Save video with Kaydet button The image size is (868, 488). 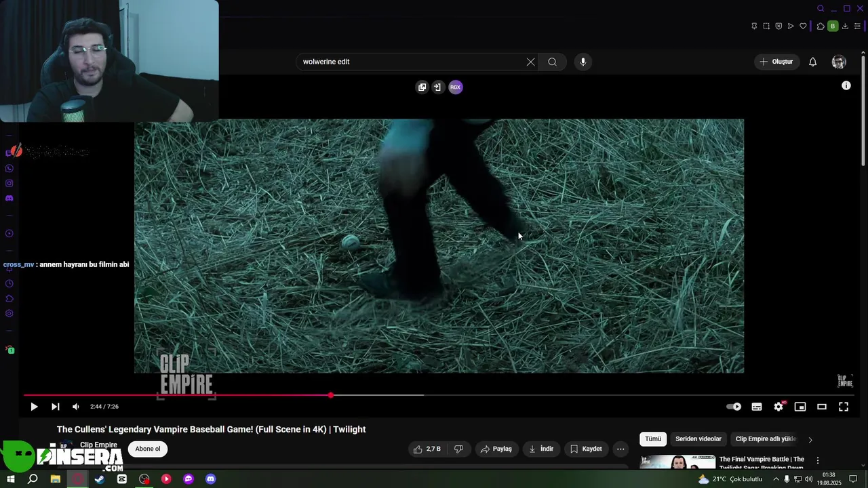point(586,449)
